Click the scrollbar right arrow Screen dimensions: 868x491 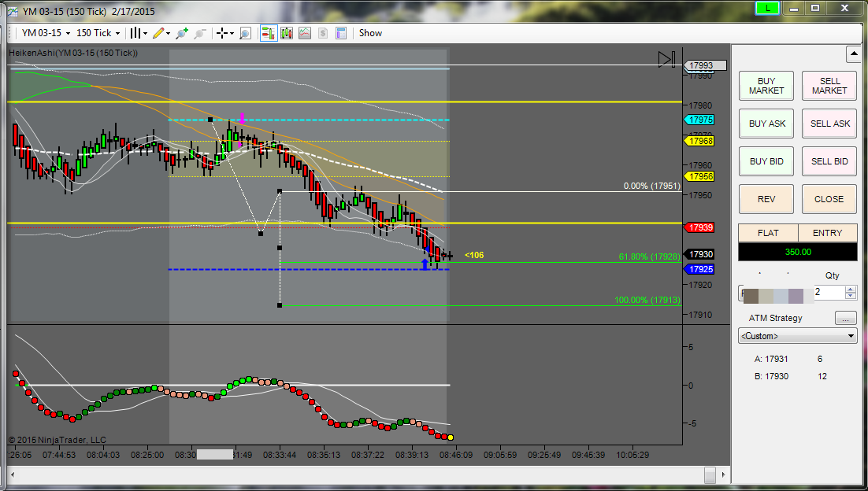coord(722,474)
